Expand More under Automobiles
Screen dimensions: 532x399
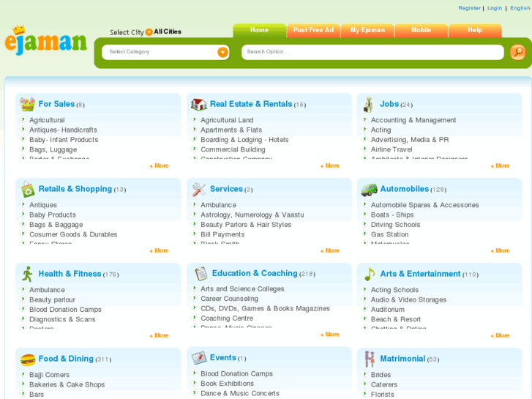[500, 250]
